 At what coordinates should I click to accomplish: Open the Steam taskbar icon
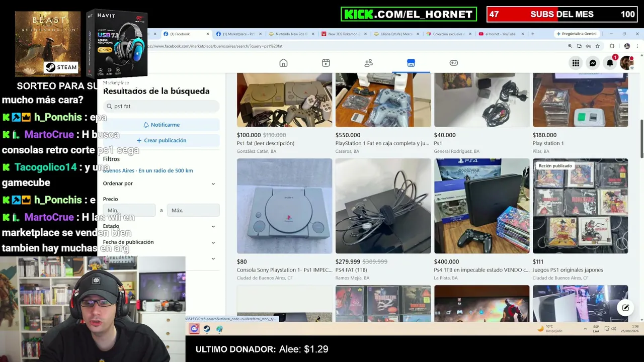[207, 329]
